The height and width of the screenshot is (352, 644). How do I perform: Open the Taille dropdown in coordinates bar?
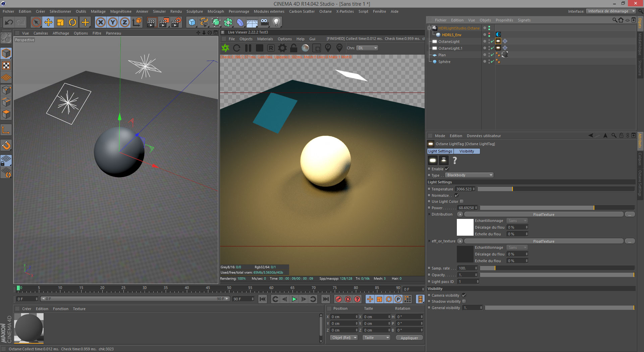click(x=376, y=338)
